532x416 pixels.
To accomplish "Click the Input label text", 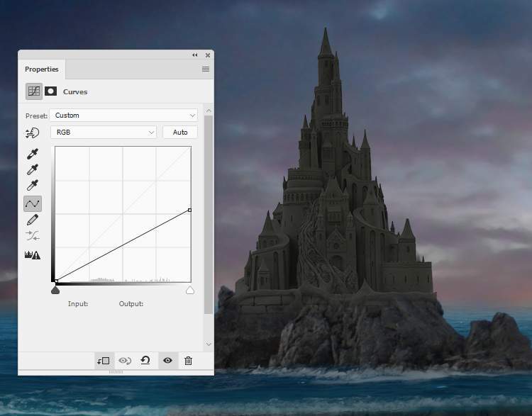I will point(78,304).
